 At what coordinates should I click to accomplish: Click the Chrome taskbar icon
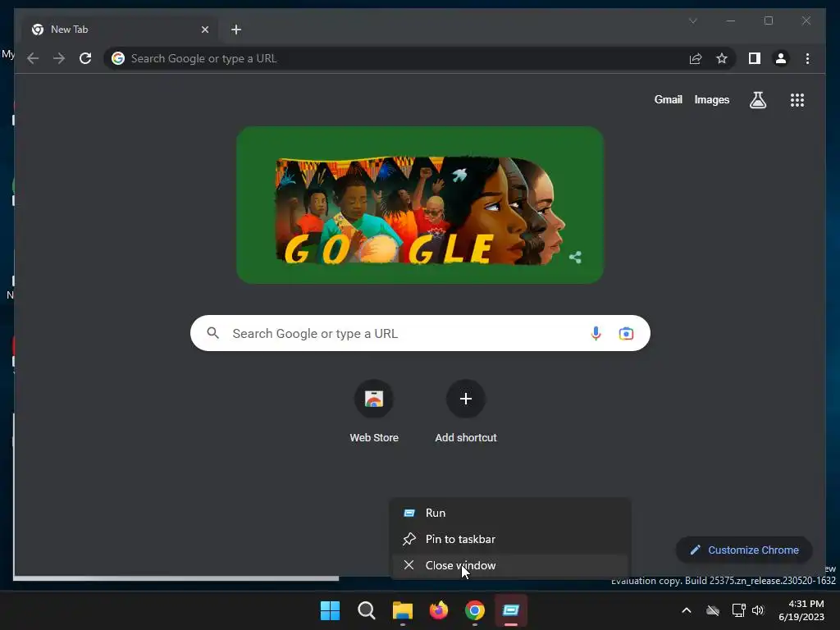(475, 610)
